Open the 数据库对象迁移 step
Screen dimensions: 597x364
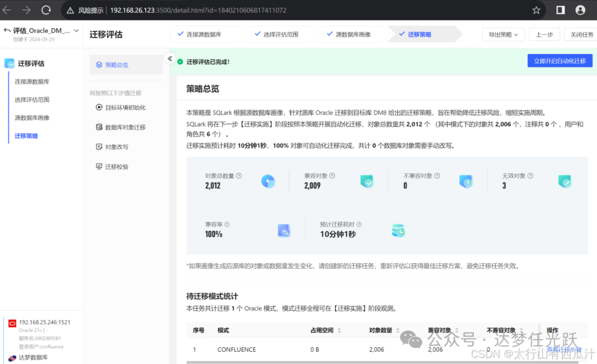[x=121, y=127]
